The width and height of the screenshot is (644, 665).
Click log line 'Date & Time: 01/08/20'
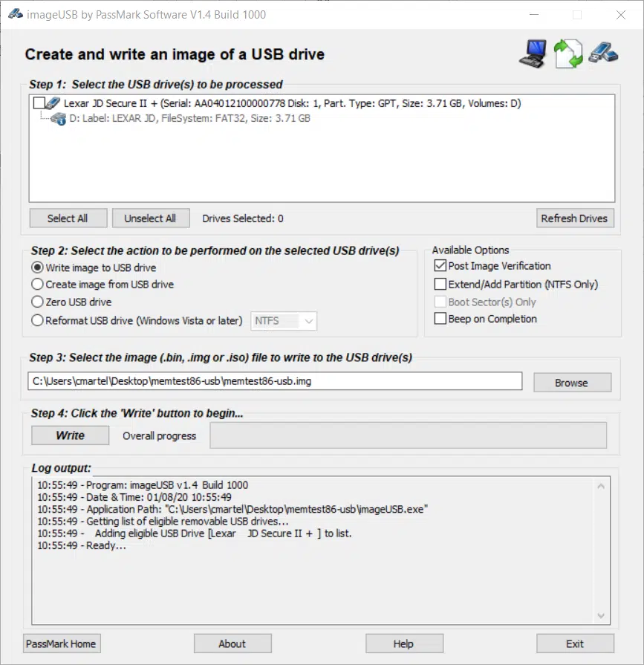[x=134, y=497]
